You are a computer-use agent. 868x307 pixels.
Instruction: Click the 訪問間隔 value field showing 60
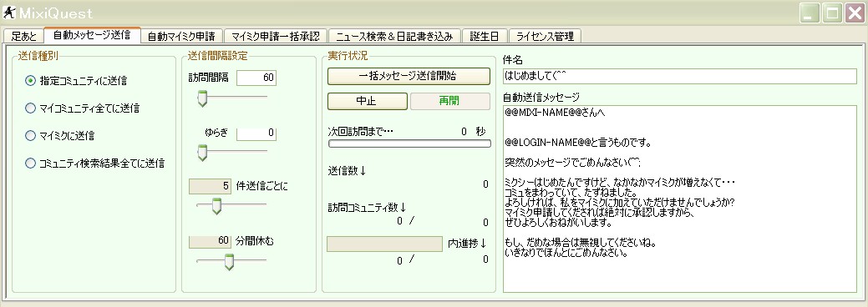pyautogui.click(x=256, y=78)
